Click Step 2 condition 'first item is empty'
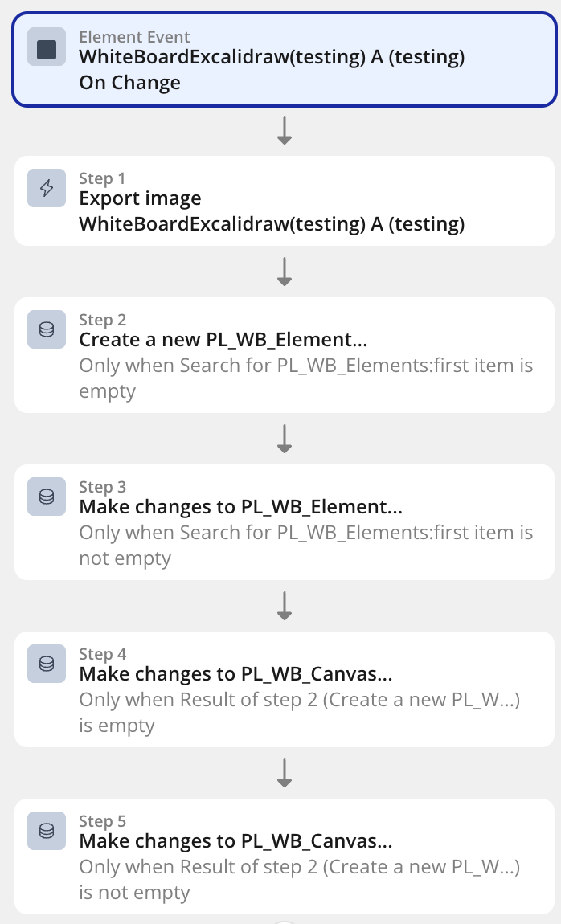 pos(306,378)
